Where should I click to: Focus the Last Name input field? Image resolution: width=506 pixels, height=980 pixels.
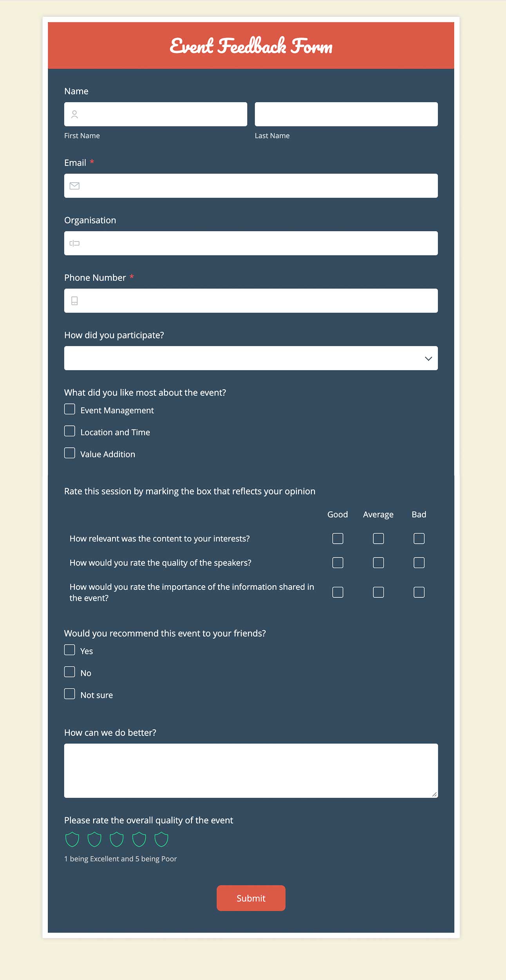click(x=346, y=114)
